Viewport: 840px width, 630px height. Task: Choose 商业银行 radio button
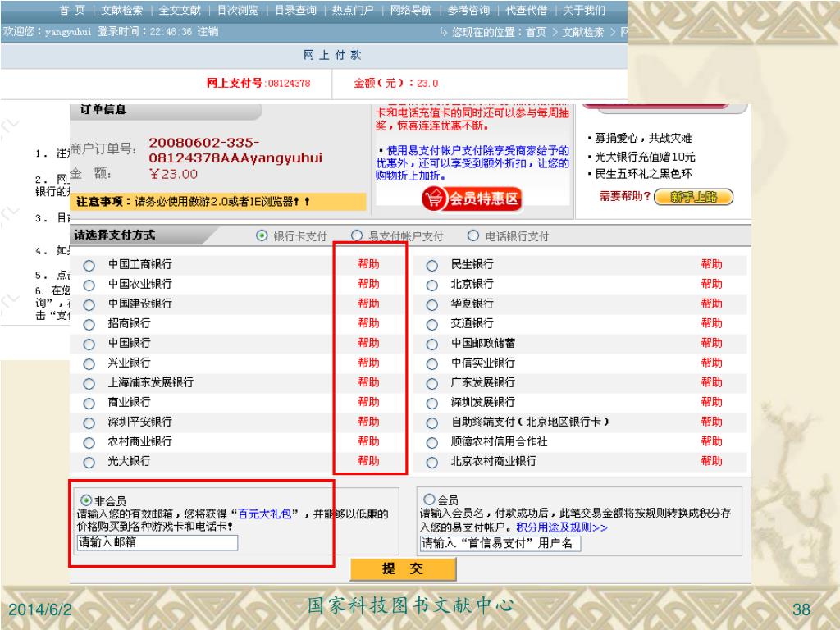coord(89,404)
